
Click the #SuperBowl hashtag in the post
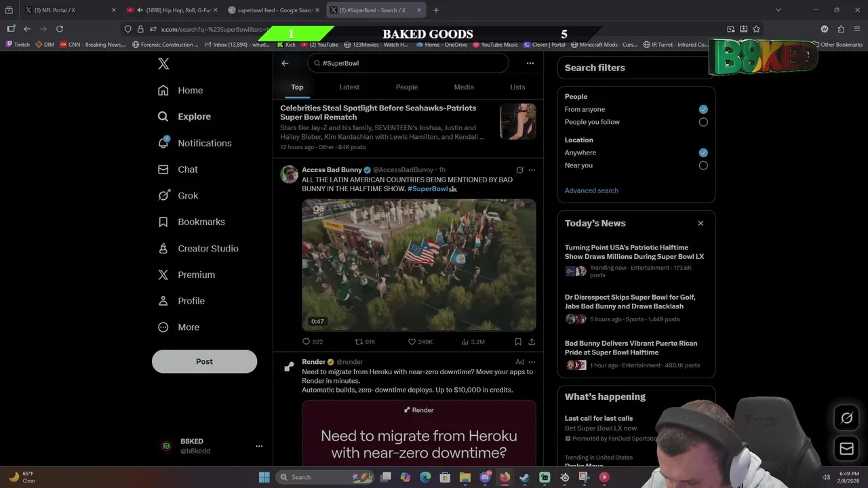pos(427,189)
